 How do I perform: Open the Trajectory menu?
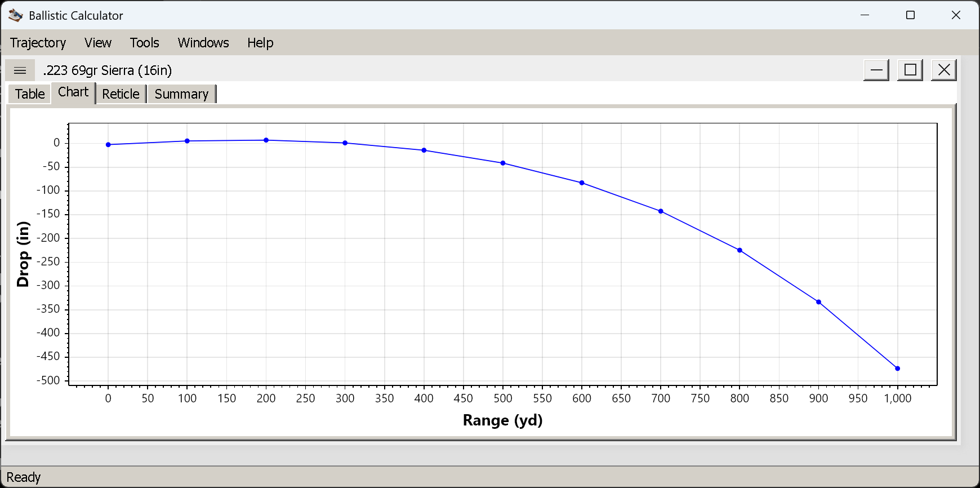38,43
